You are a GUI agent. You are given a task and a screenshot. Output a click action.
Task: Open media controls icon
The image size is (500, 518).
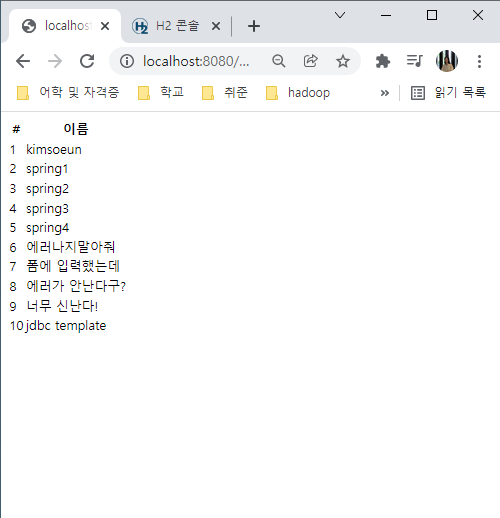(x=415, y=61)
